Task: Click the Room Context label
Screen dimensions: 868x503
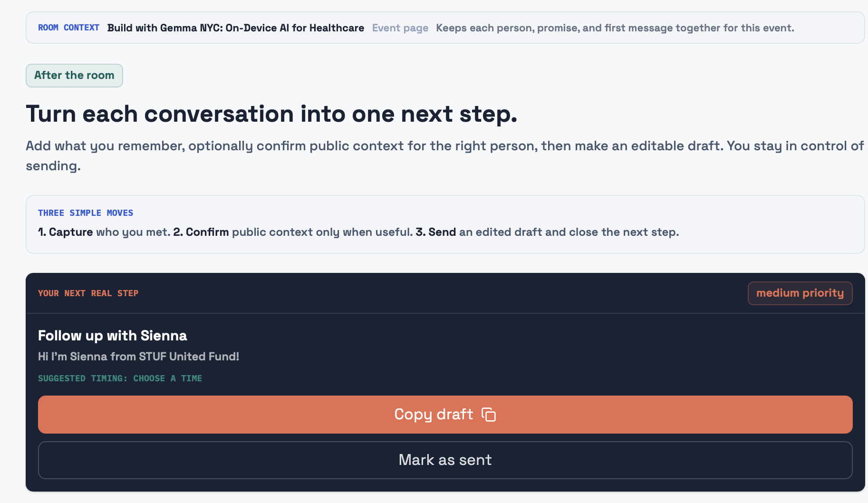Action: (68, 28)
